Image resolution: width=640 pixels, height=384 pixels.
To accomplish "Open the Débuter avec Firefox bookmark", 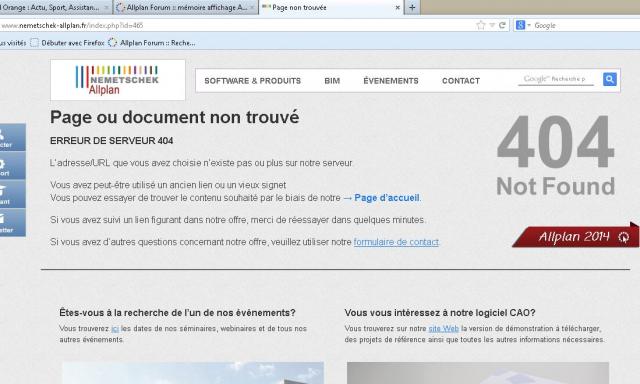I will pyautogui.click(x=68, y=43).
